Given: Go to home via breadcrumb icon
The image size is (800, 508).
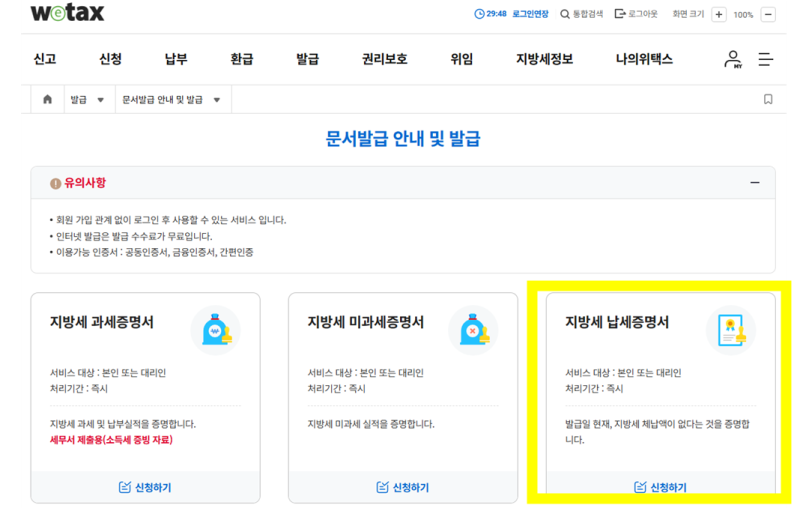Looking at the screenshot, I should click(x=47, y=99).
